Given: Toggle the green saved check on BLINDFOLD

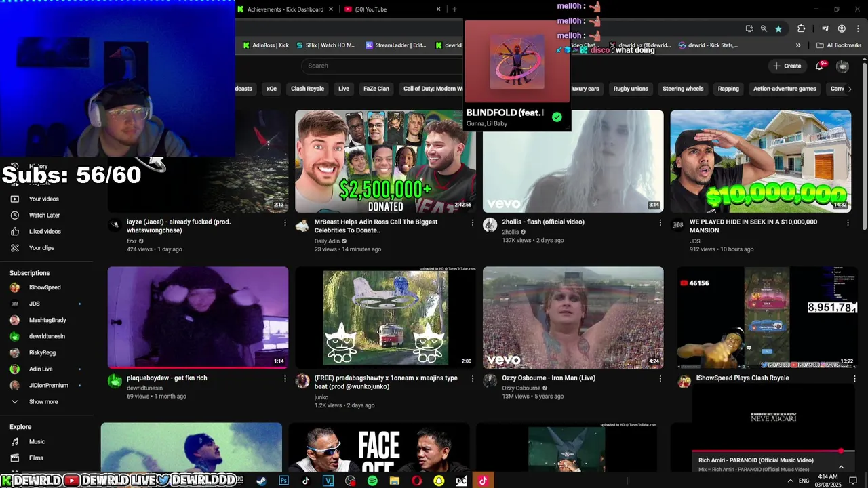Looking at the screenshot, I should pyautogui.click(x=557, y=117).
